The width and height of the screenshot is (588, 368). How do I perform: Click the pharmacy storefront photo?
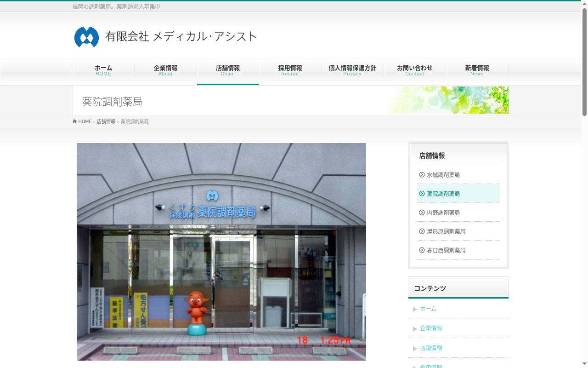point(221,252)
